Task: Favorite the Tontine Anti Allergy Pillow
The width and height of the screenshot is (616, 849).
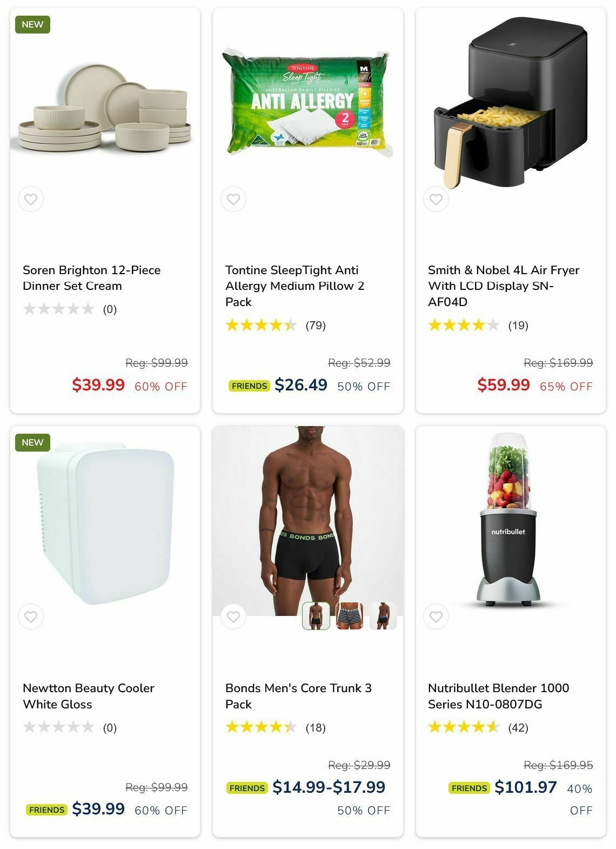Action: 233,199
